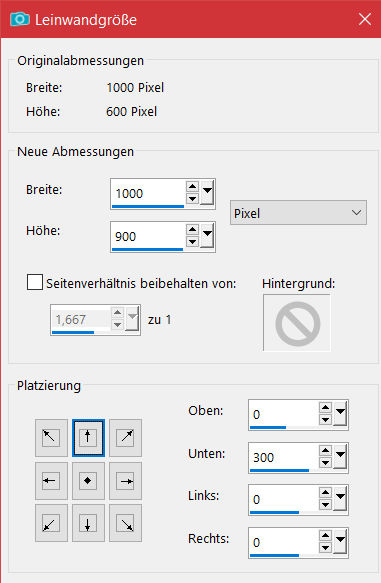Select center placement button
The height and width of the screenshot is (583, 381).
pos(88,481)
